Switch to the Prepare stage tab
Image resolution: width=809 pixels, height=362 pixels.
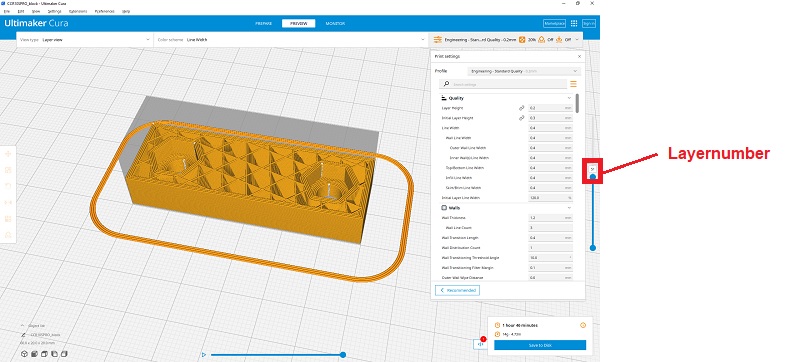pyautogui.click(x=264, y=24)
